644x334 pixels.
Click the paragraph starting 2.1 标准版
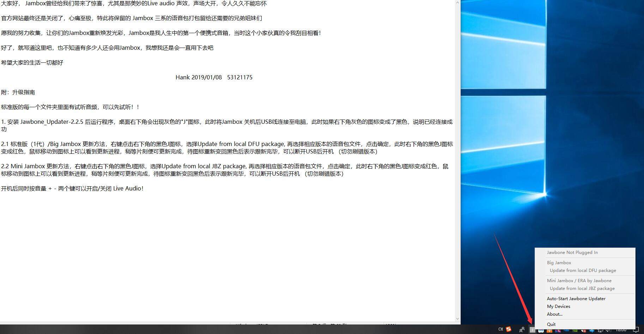coord(227,148)
